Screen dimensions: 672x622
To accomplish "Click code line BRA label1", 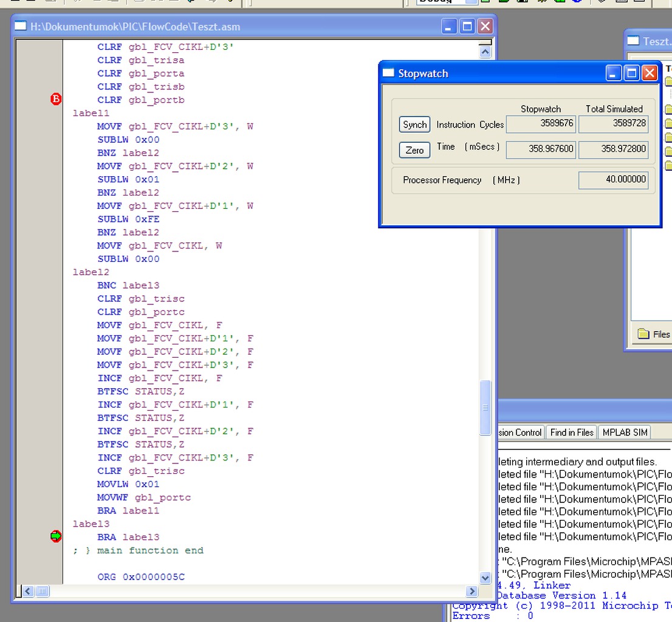I will 128,511.
